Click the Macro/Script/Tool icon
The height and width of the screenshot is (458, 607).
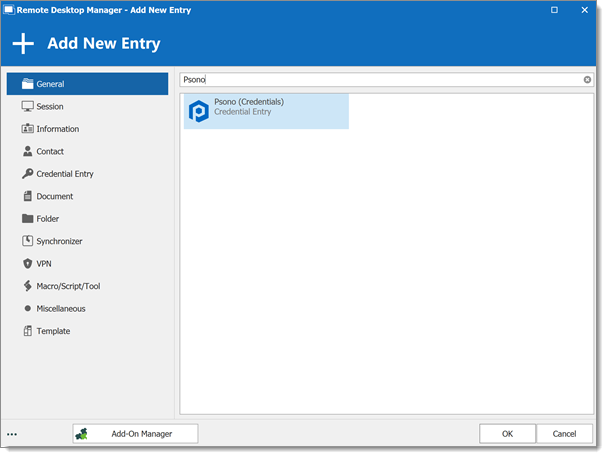27,286
